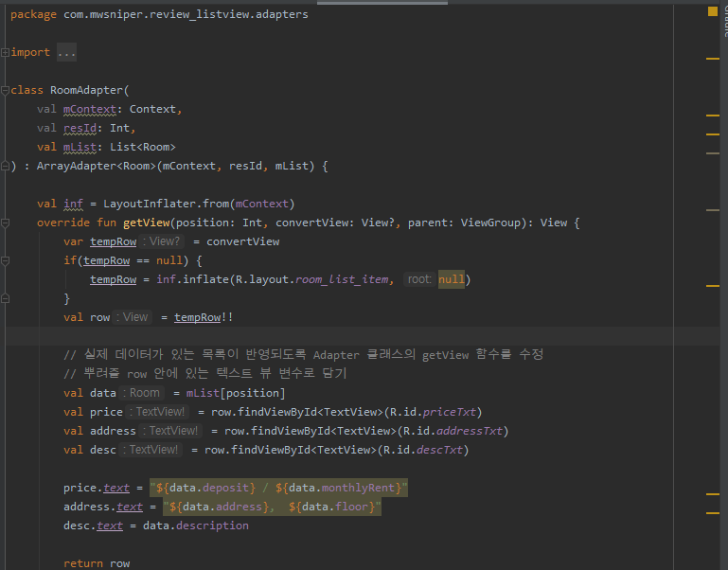The image size is (728, 570).
Task: Click the highlighted 'null' argument of inflate
Action: [452, 279]
